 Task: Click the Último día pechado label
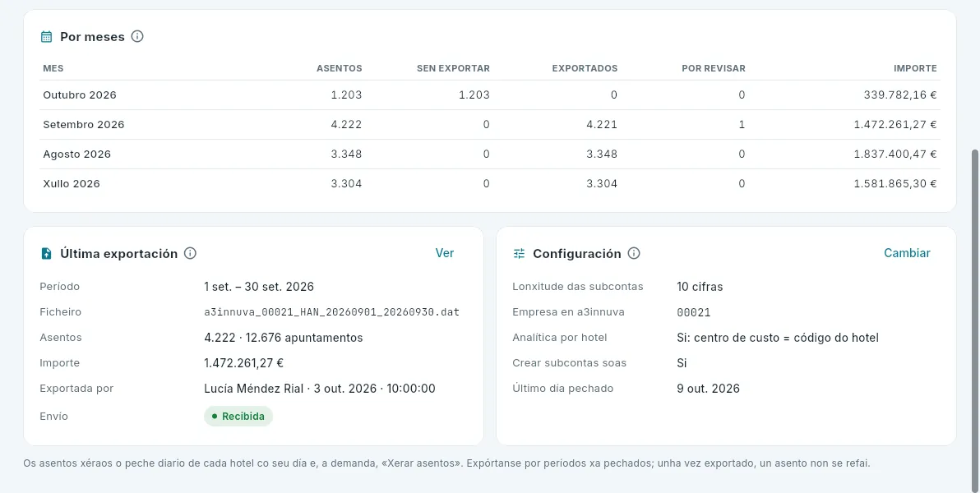(x=562, y=389)
